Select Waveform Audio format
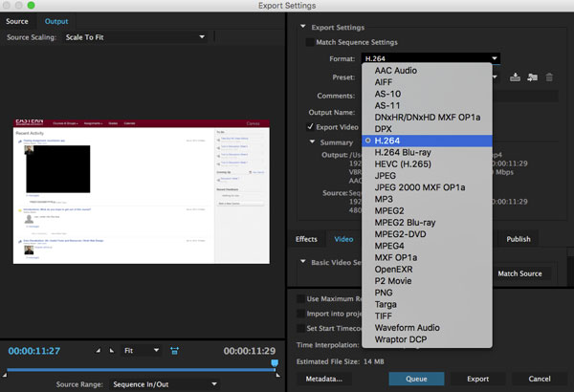 (x=427, y=328)
